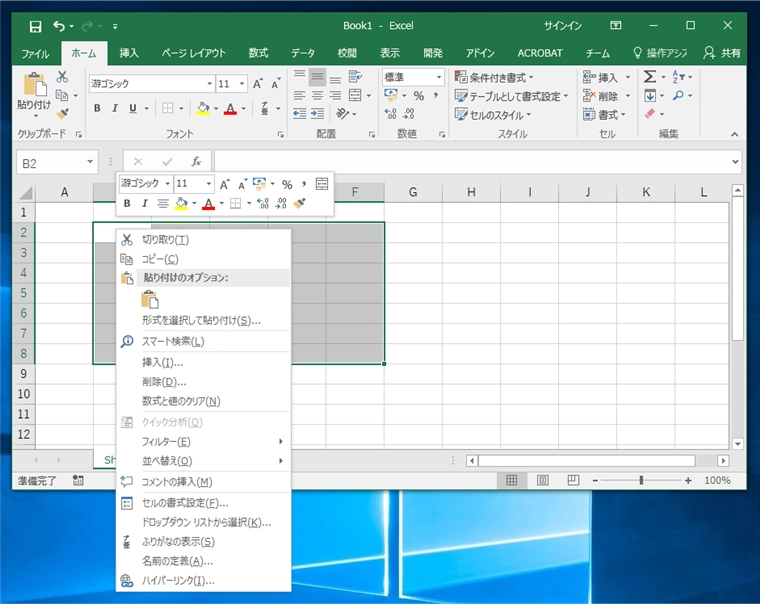This screenshot has height=604, width=760.
Task: Choose ハイパーリンク(I) in context menu
Action: (x=204, y=581)
